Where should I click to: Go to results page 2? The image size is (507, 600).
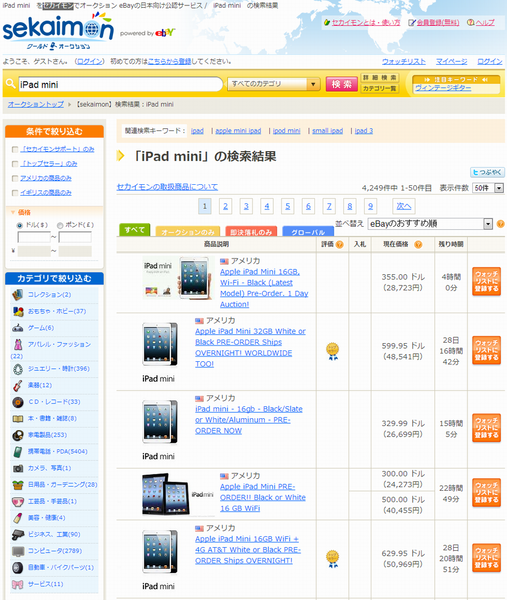tap(225, 206)
